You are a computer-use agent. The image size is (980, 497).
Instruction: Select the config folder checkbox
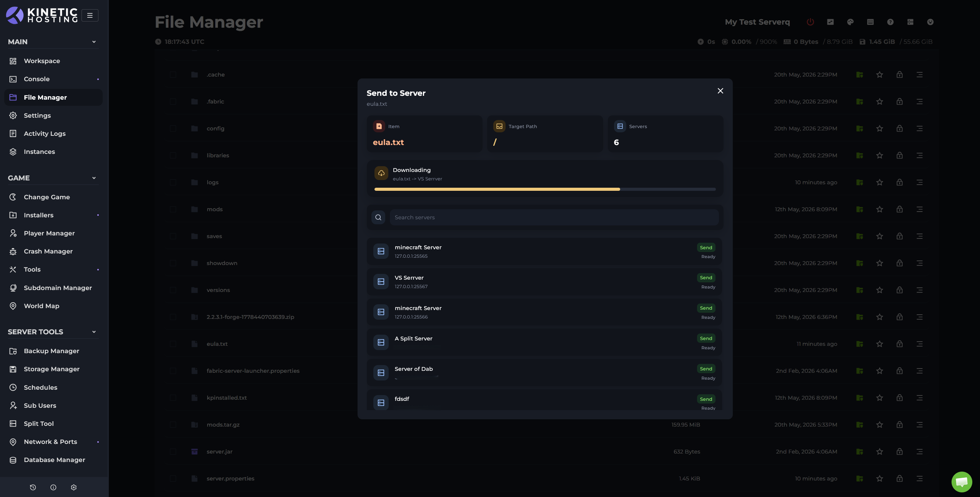[173, 128]
